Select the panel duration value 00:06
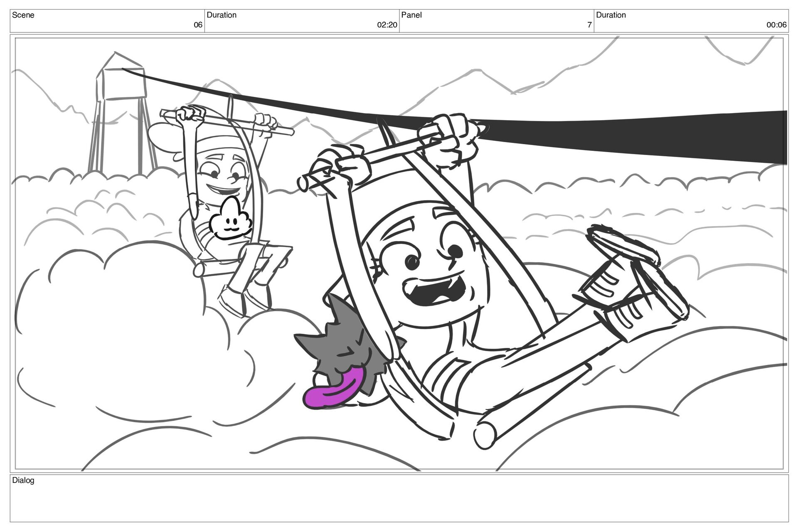 pyautogui.click(x=776, y=25)
